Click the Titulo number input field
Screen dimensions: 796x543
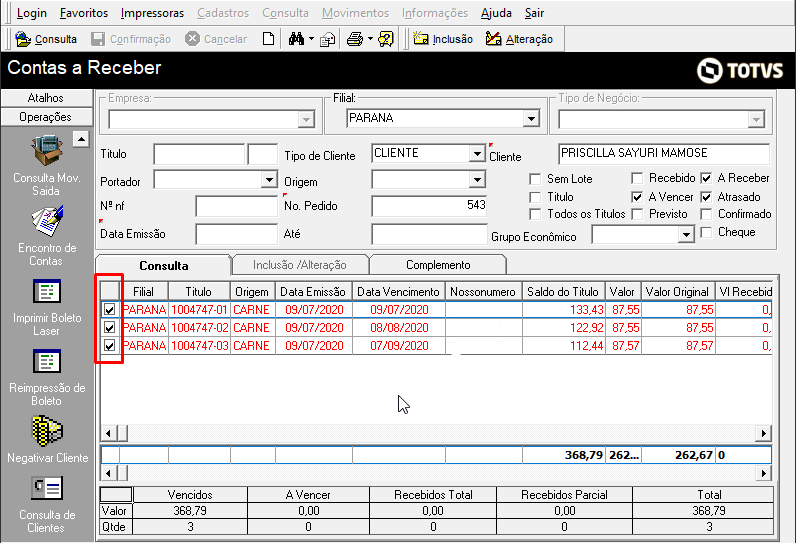[x=199, y=154]
